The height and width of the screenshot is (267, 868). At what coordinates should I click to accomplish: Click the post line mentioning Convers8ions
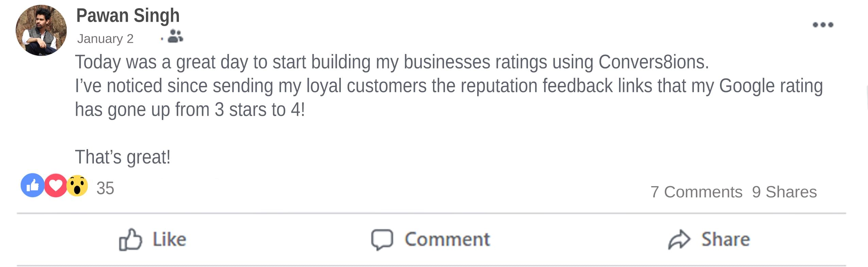coord(392,62)
